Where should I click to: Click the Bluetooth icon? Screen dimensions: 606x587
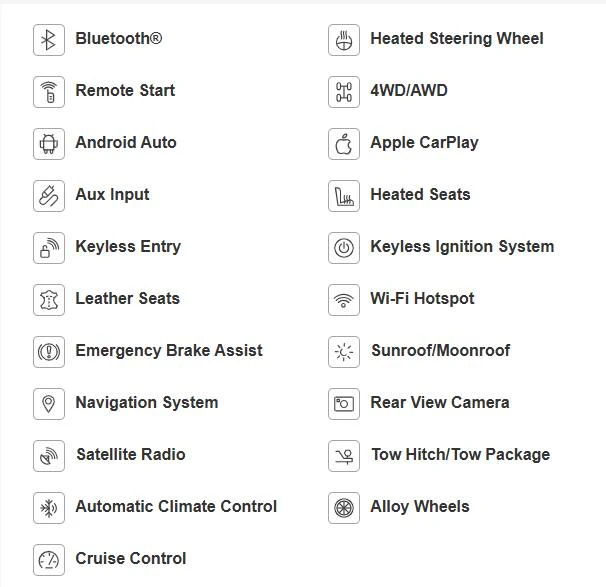tap(49, 40)
